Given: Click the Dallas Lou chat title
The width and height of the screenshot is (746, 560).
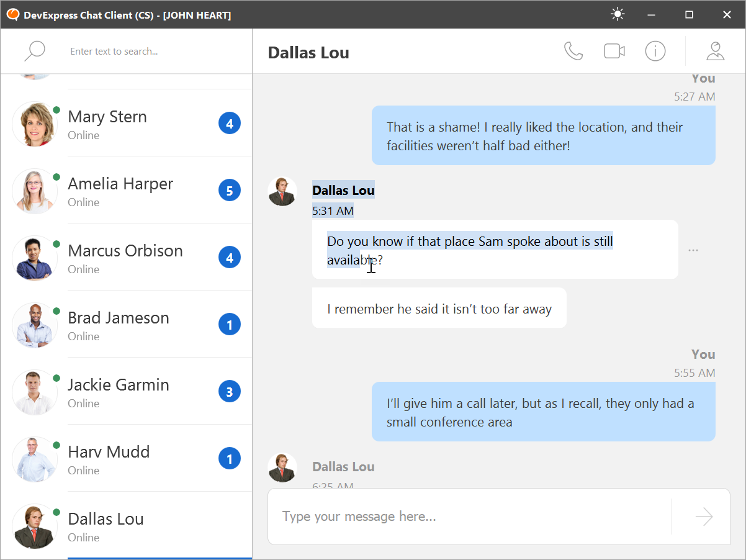Looking at the screenshot, I should point(308,53).
